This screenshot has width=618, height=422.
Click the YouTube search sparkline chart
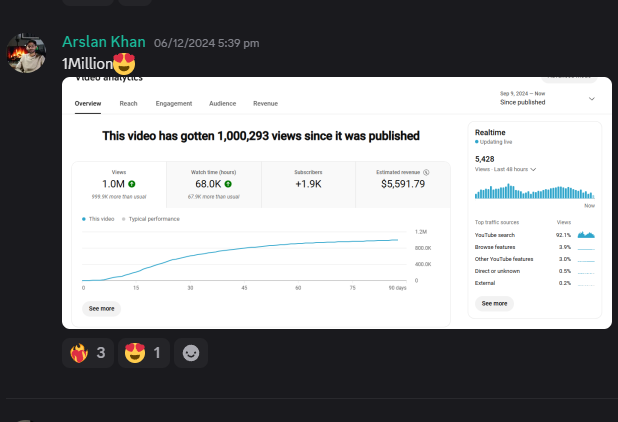click(x=586, y=235)
